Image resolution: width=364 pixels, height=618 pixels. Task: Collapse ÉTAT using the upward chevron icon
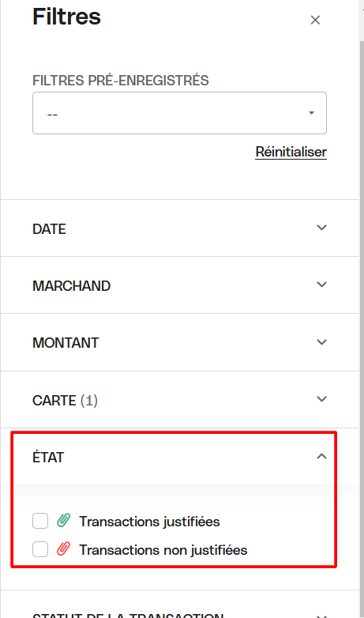322,457
